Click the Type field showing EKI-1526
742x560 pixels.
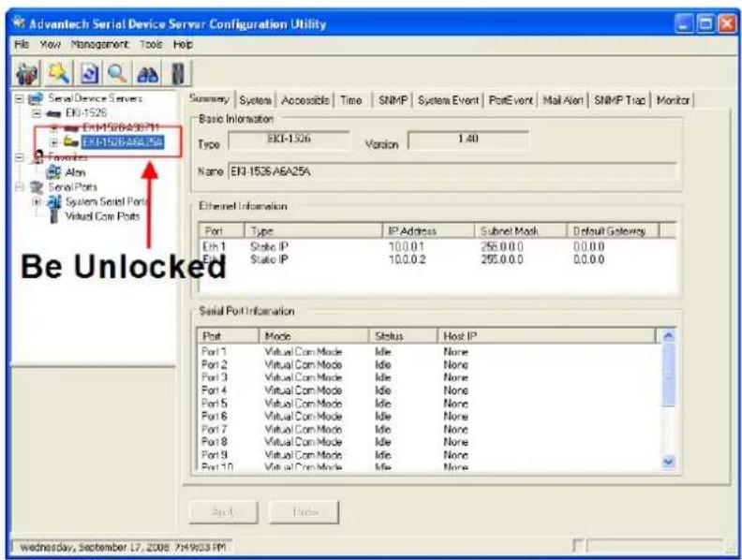(x=289, y=140)
